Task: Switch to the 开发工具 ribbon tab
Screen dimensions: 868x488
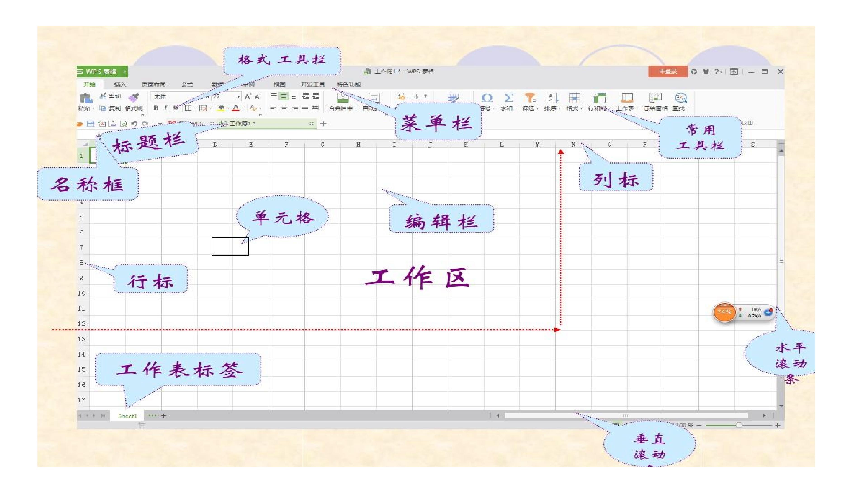Action: click(313, 84)
